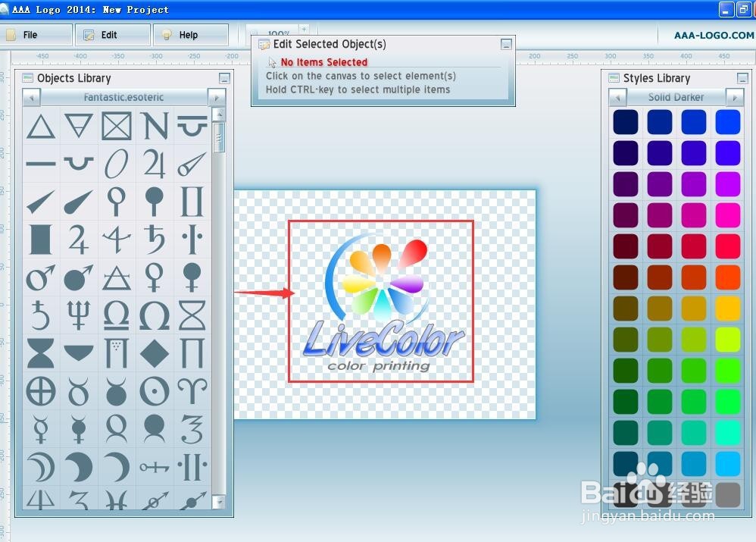Insert the crossed square symbol
Viewport: 756px width, 542px height.
(117, 127)
